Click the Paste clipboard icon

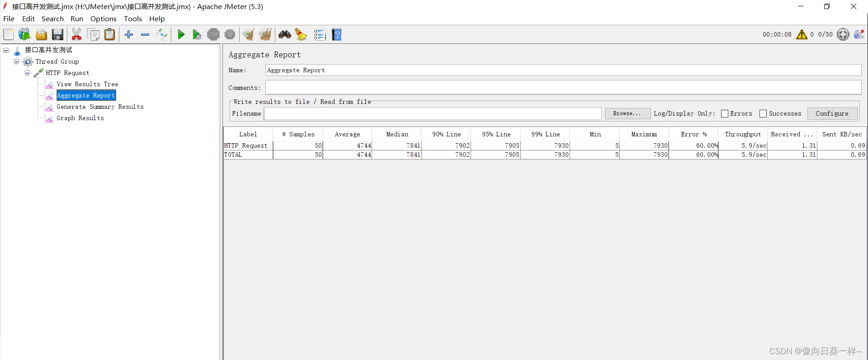click(109, 34)
